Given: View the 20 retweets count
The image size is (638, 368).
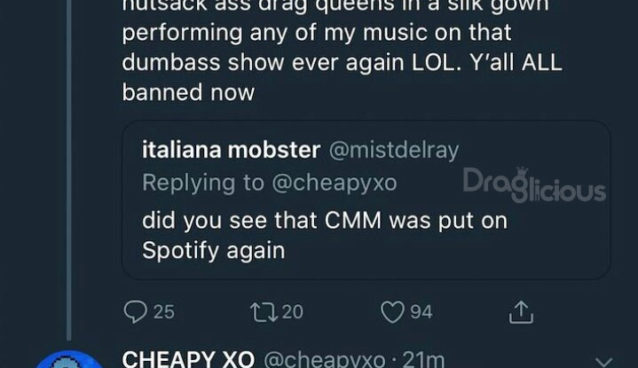Looking at the screenshot, I should [293, 312].
